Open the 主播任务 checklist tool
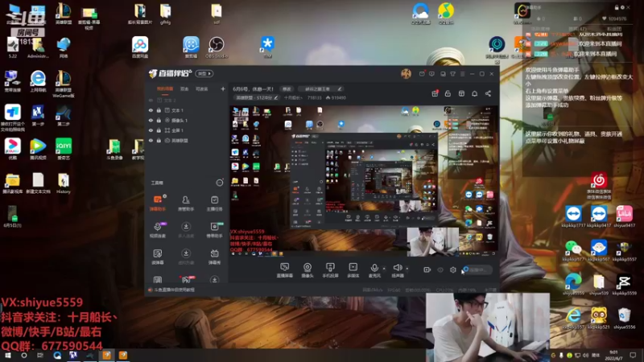This screenshot has width=644, height=362. pos(214,203)
